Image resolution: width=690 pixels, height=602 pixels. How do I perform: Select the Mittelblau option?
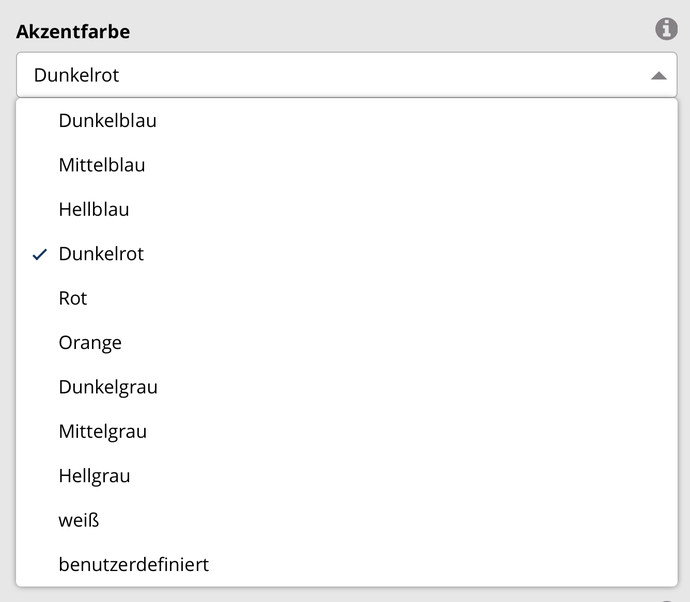click(x=347, y=165)
